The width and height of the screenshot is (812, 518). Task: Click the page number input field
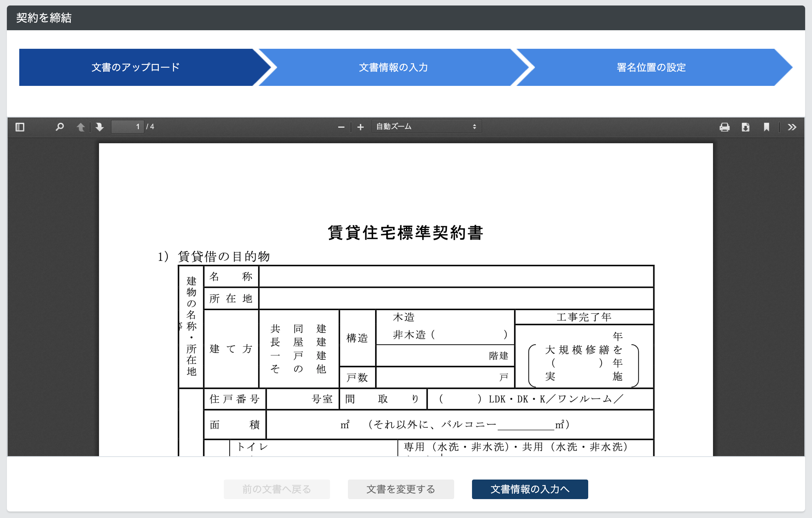[128, 126]
